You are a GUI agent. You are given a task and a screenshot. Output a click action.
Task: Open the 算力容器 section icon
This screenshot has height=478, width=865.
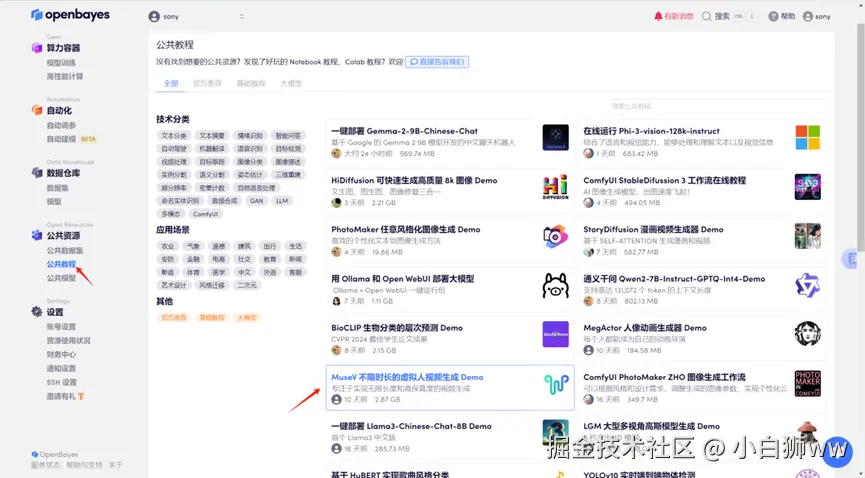tap(37, 48)
